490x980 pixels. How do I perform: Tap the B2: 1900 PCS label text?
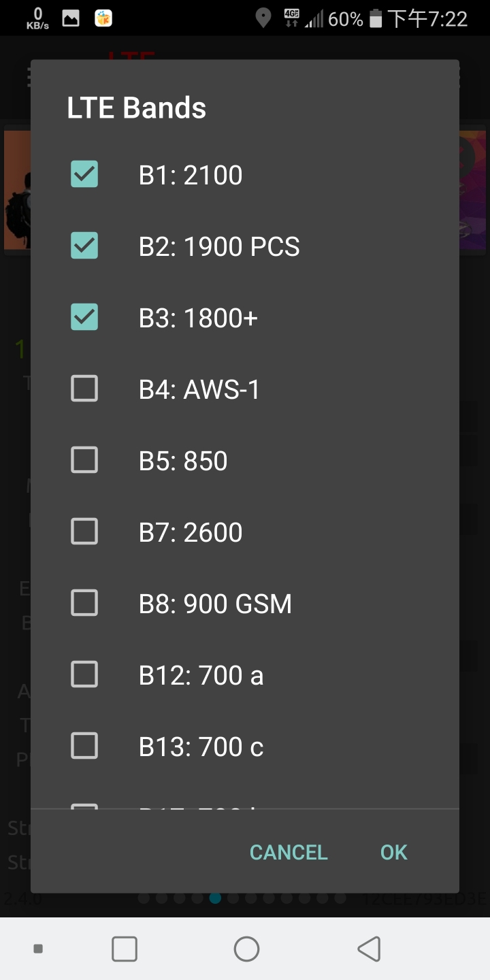[219, 246]
